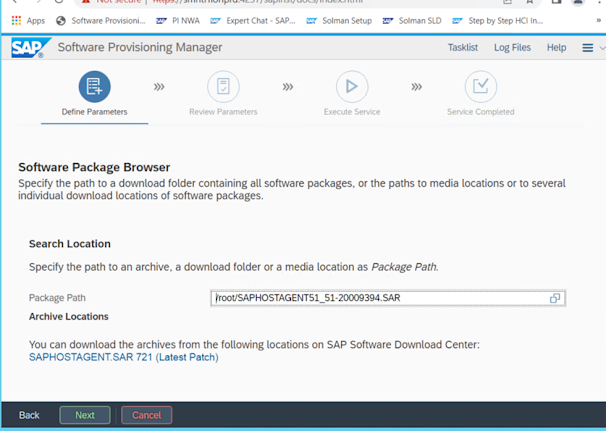Click the Execute Service label
The image size is (606, 431).
pos(352,112)
